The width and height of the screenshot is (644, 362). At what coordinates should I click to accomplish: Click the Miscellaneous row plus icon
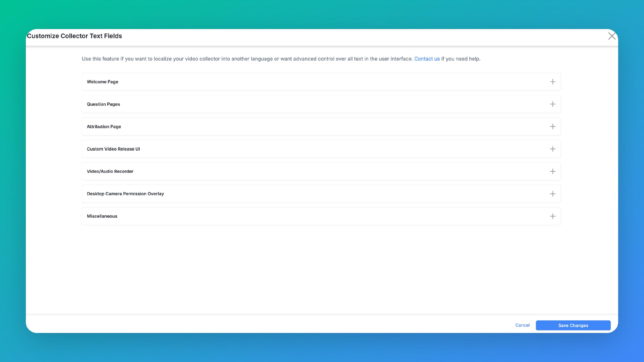click(x=553, y=216)
